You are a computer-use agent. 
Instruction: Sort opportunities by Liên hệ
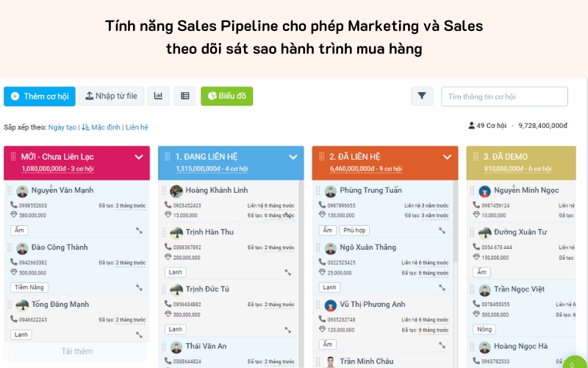point(137,127)
